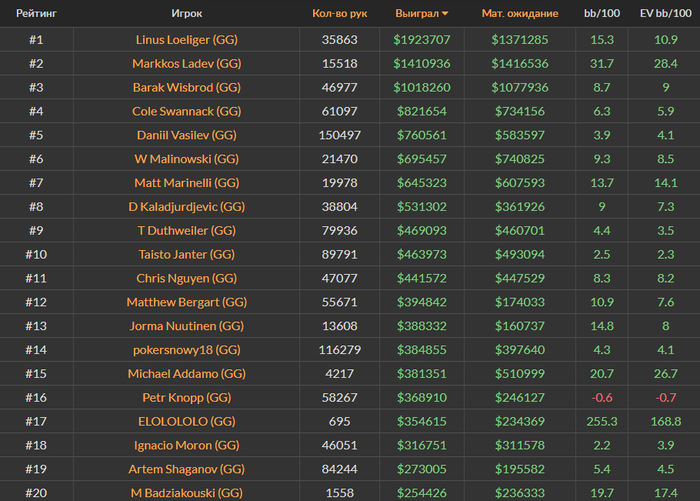Open Artem Shaganov (GG) player page
Image resolution: width=700 pixels, height=501 pixels.
click(x=187, y=469)
